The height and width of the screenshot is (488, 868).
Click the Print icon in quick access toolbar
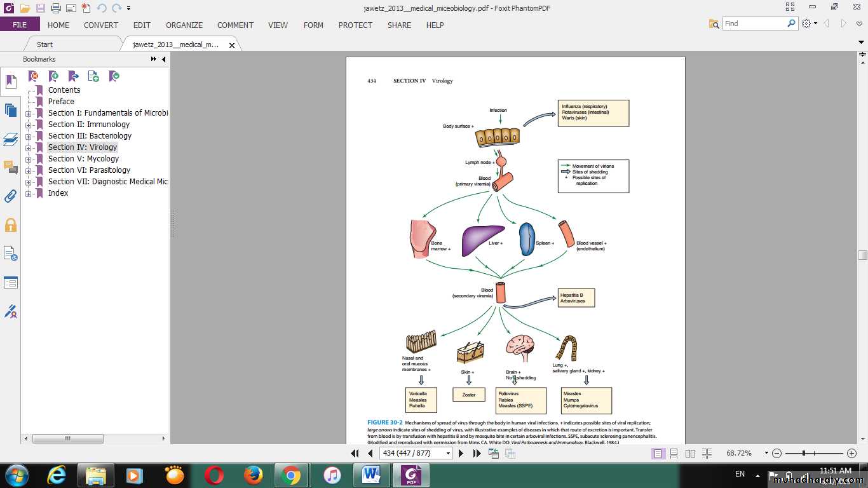55,8
